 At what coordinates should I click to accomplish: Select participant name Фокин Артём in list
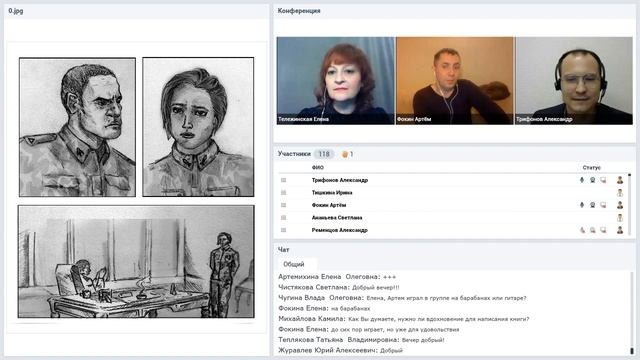329,205
